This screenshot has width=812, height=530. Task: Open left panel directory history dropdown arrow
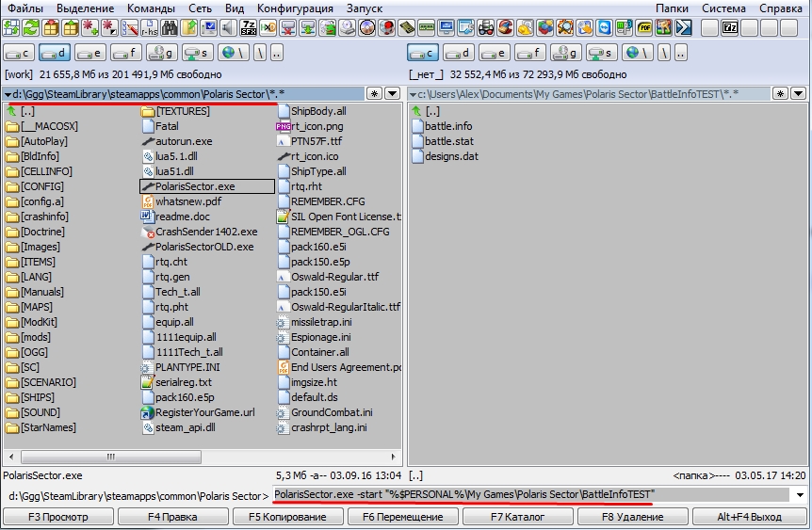click(x=393, y=94)
